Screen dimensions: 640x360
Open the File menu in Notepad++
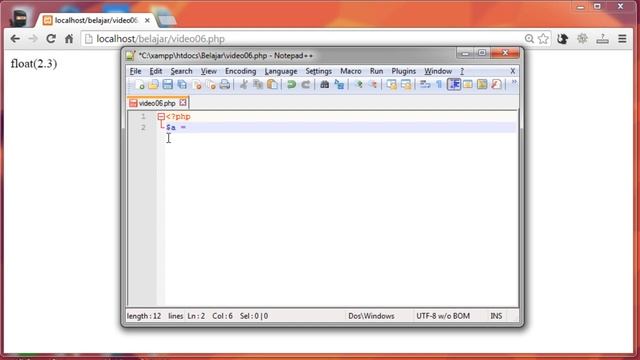tap(135, 71)
